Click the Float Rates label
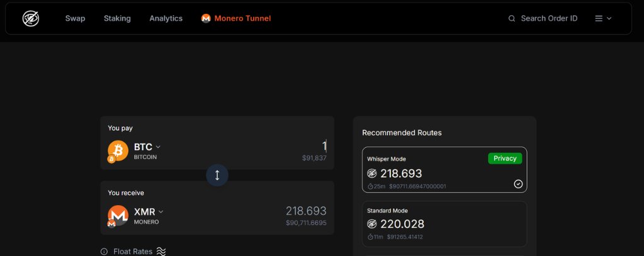 pyautogui.click(x=133, y=252)
